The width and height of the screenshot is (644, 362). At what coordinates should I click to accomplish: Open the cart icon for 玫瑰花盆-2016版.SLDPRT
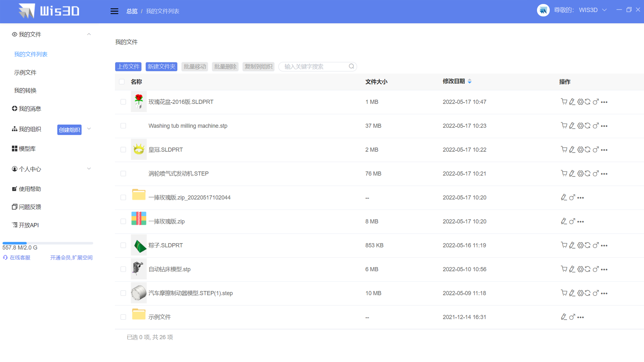[564, 102]
